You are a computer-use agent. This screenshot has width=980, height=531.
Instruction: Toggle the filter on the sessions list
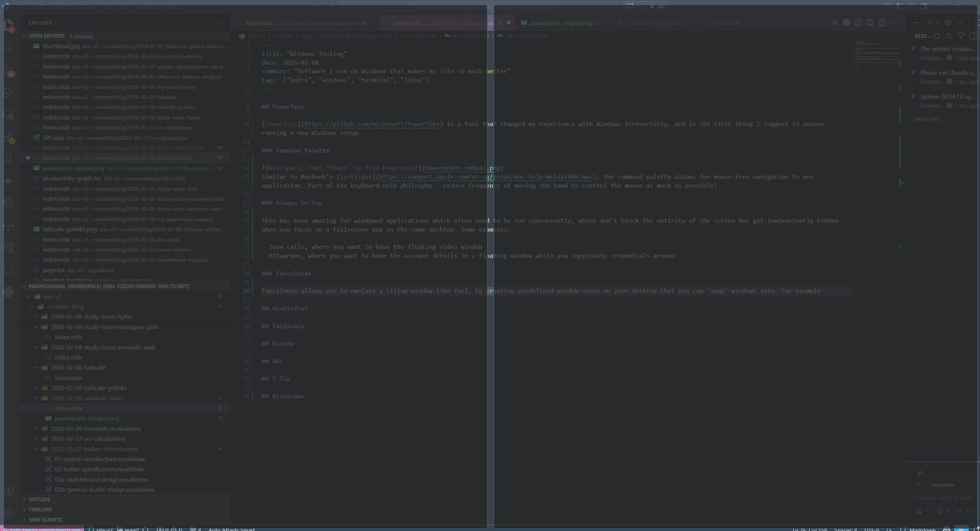pos(960,36)
